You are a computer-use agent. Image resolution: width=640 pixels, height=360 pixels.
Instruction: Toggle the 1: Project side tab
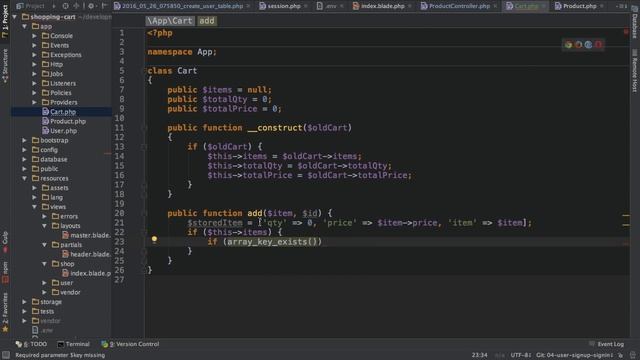5,21
